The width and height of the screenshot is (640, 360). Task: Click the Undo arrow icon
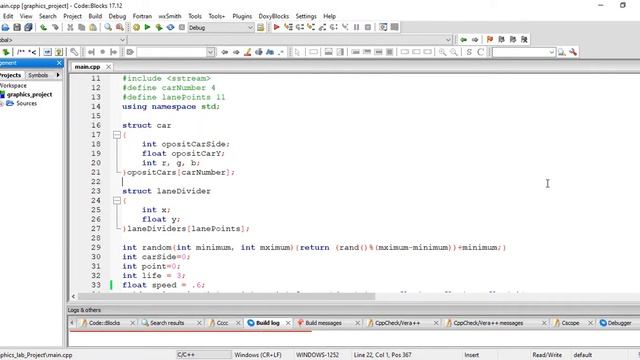tap(43, 27)
